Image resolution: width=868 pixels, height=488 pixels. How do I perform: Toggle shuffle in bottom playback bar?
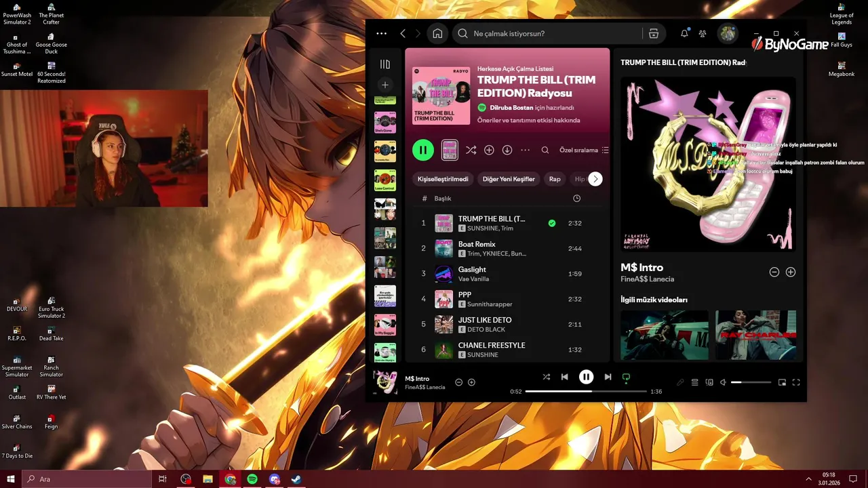click(547, 377)
